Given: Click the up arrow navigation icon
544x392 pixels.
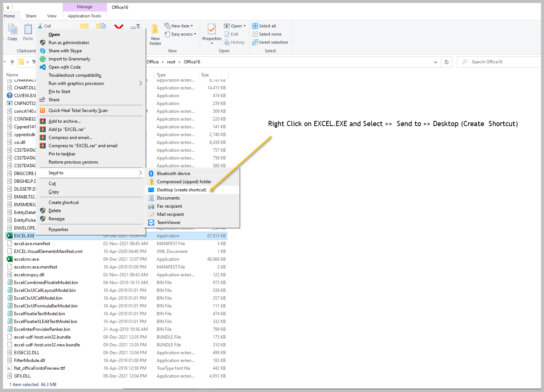Looking at the screenshot, I should (x=12, y=62).
